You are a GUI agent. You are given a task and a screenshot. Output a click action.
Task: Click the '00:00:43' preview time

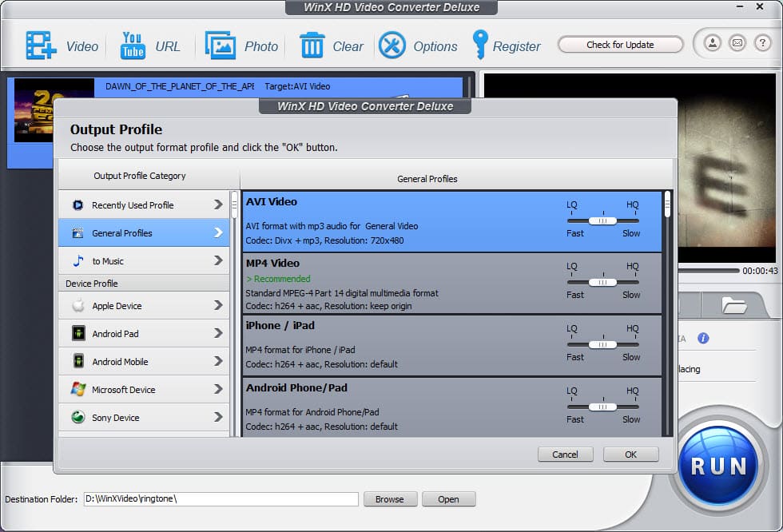(x=760, y=271)
